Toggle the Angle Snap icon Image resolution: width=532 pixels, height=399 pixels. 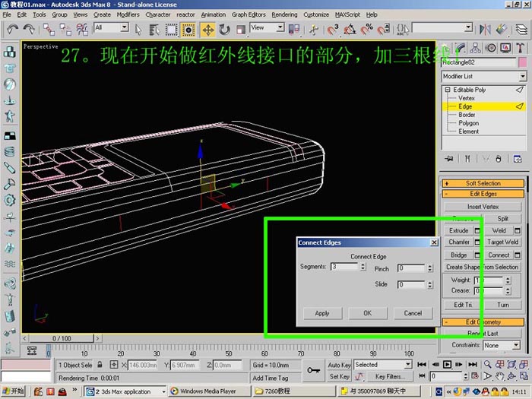tap(350, 30)
